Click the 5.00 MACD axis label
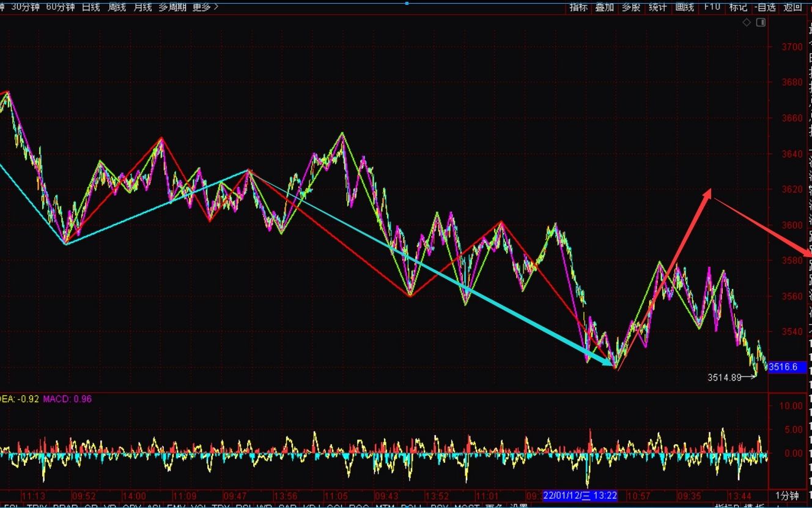 click(794, 430)
